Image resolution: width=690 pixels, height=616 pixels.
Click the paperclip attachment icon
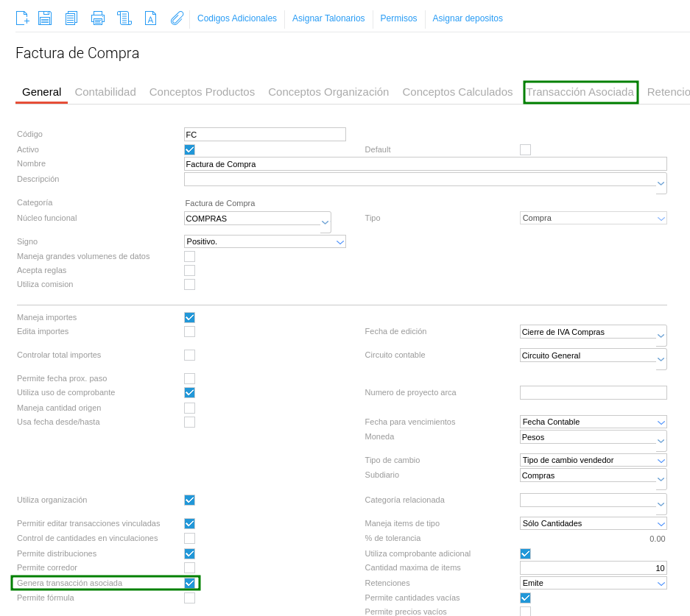[177, 18]
